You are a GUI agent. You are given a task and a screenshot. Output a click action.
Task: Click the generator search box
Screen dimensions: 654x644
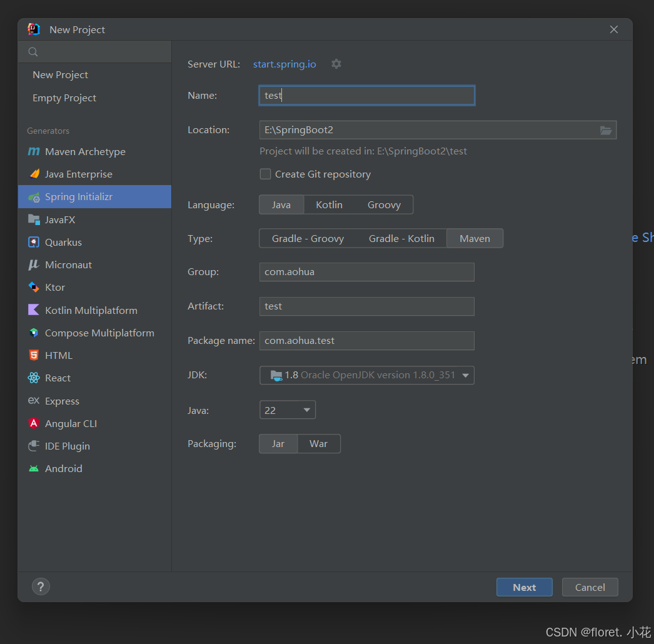click(94, 52)
